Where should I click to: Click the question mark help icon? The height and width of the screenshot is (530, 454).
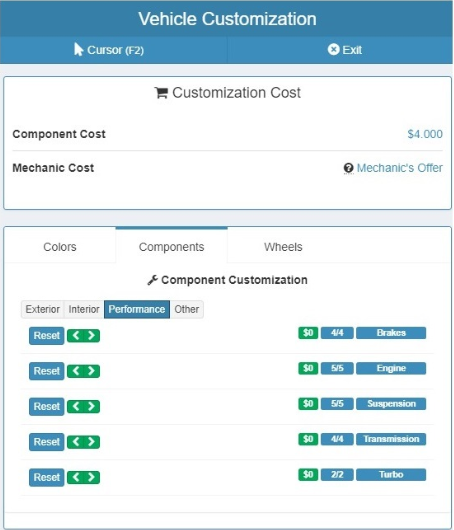pyautogui.click(x=348, y=168)
